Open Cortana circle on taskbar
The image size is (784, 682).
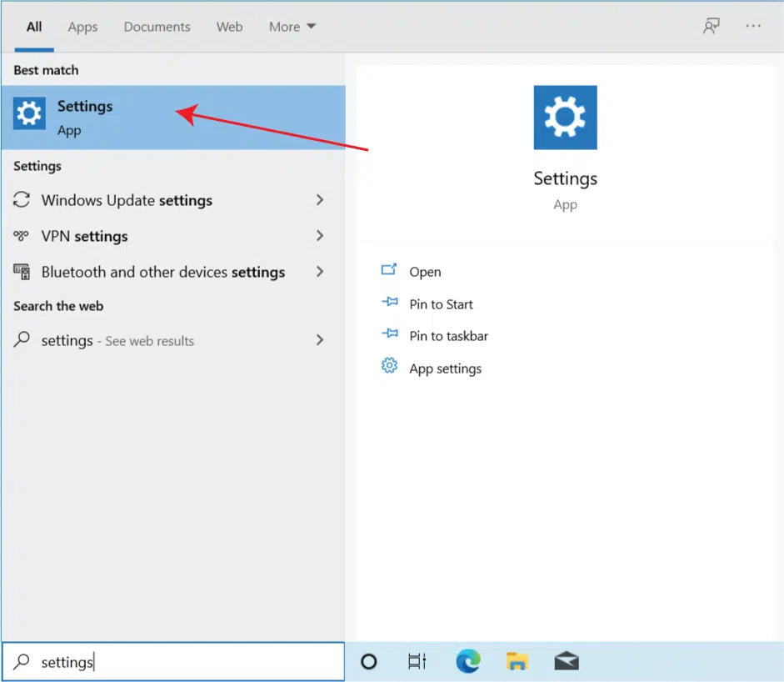368,661
